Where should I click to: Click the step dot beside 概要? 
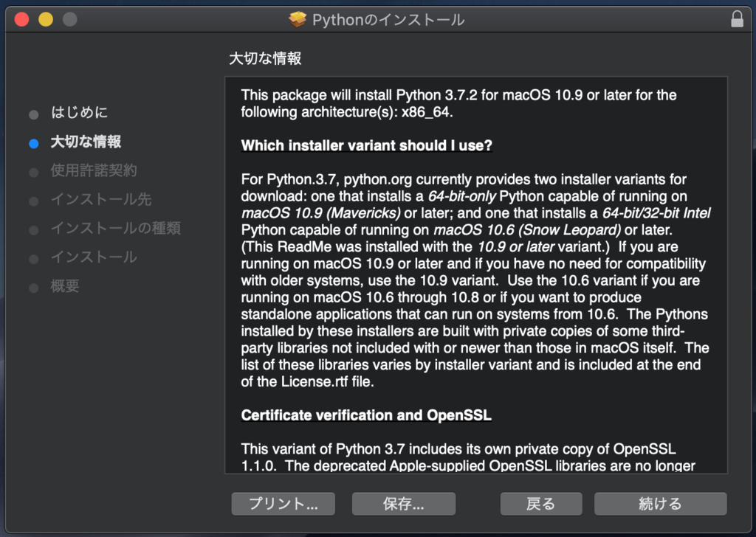[x=33, y=286]
